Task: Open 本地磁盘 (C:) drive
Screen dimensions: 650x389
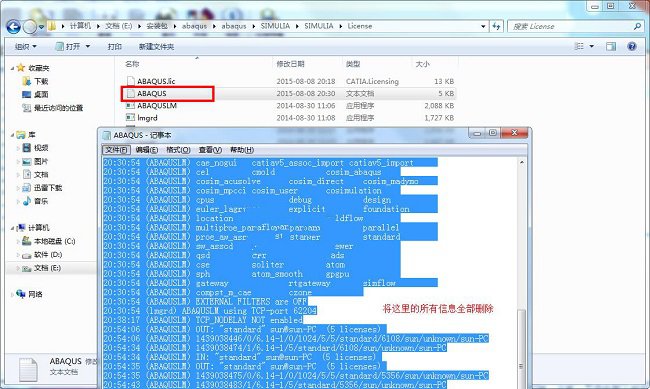Action: tap(54, 241)
